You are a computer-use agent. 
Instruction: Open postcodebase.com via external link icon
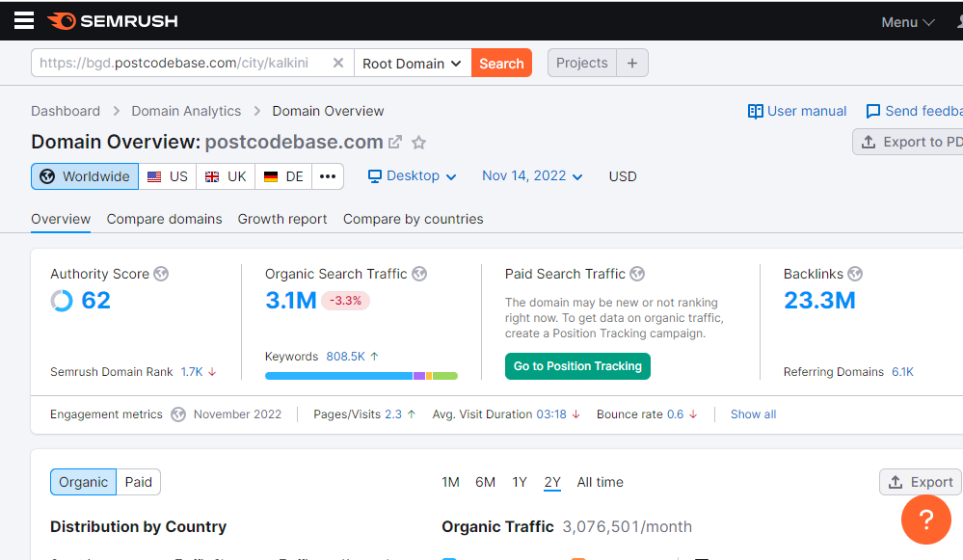point(394,141)
